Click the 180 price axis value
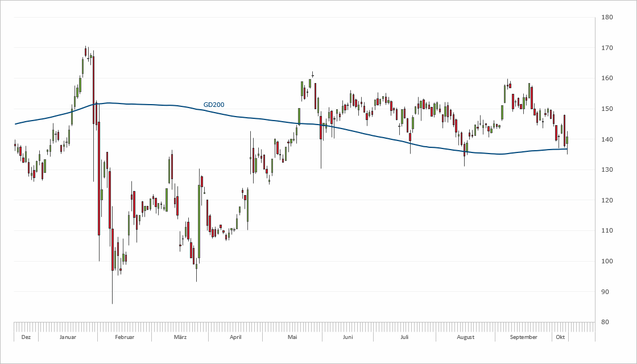 [607, 18]
